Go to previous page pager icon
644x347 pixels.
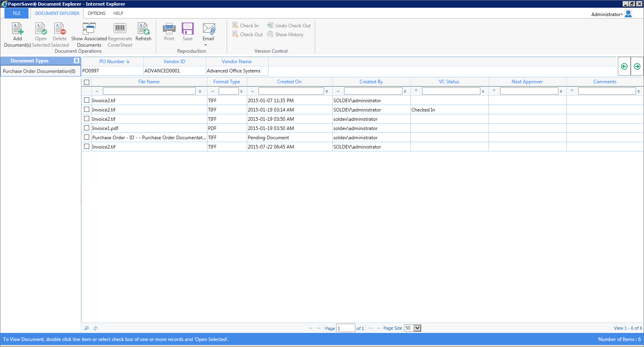(x=318, y=328)
